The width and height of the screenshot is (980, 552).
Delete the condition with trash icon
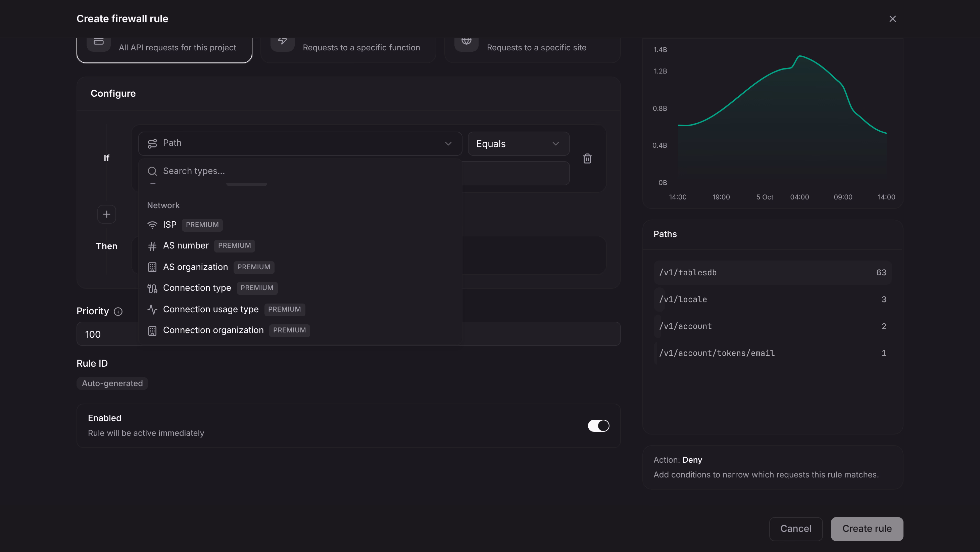pos(587,158)
